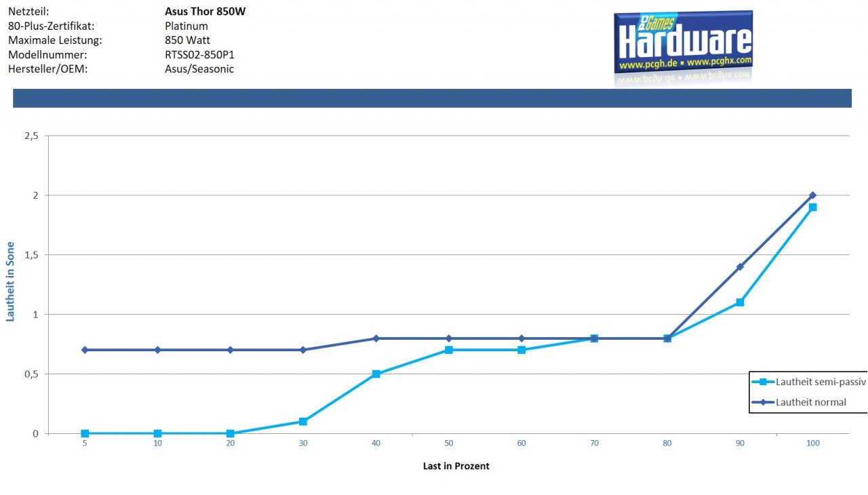Select the 'Asus Thor 850W' title text
The width and height of the screenshot is (868, 495).
205,12
